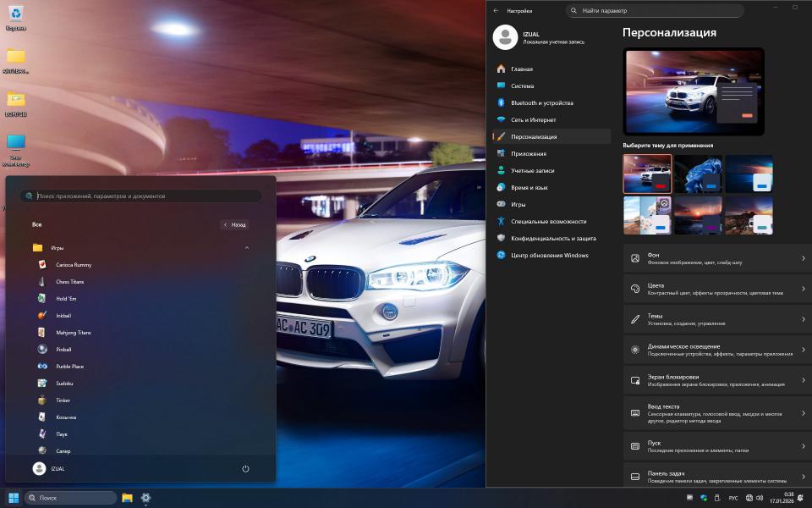
Task: Open the Recycle Bin on the desktop
Action: point(15,14)
